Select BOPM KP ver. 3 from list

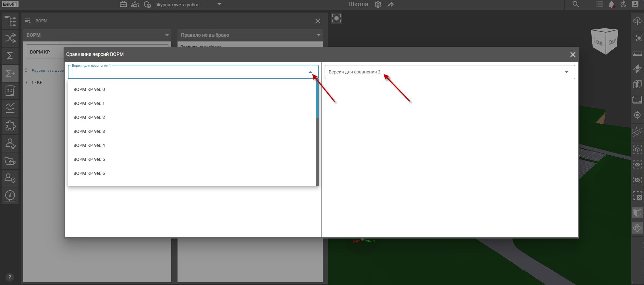click(89, 131)
